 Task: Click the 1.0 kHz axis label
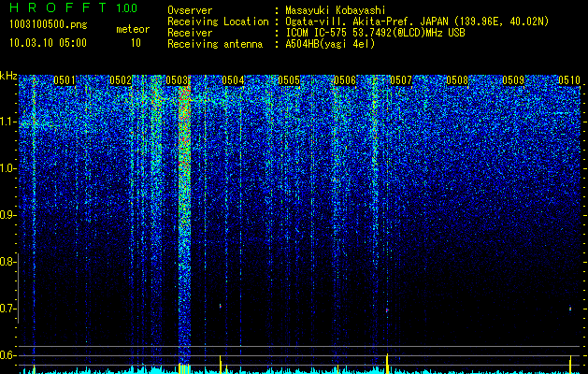click(x=7, y=168)
